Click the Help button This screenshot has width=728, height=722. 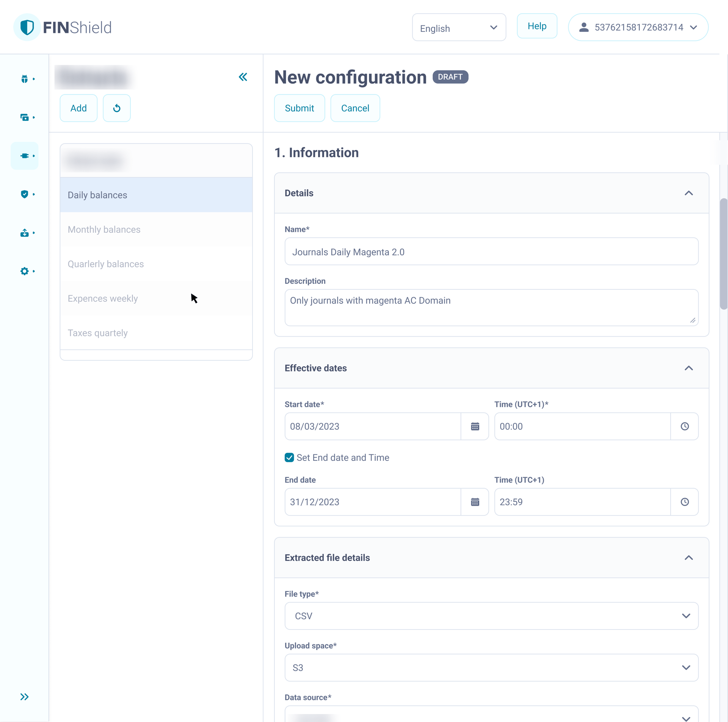(x=537, y=26)
